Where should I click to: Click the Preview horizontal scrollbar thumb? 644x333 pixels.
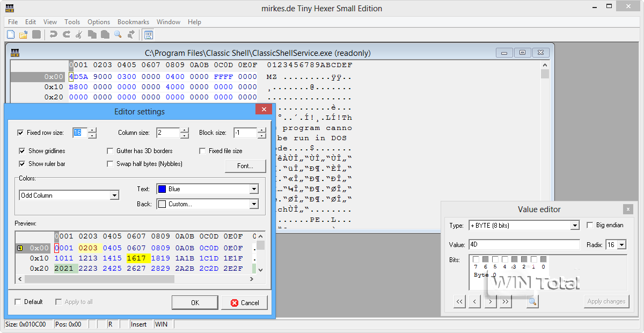click(99, 279)
